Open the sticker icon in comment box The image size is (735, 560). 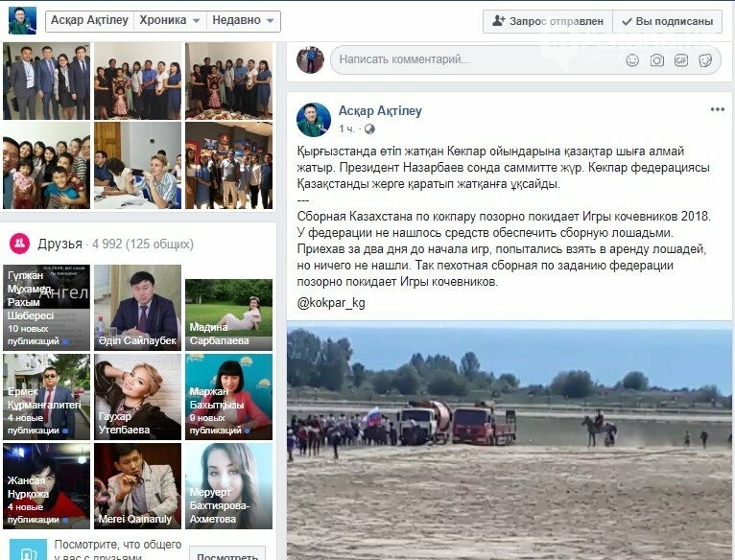[x=705, y=60]
